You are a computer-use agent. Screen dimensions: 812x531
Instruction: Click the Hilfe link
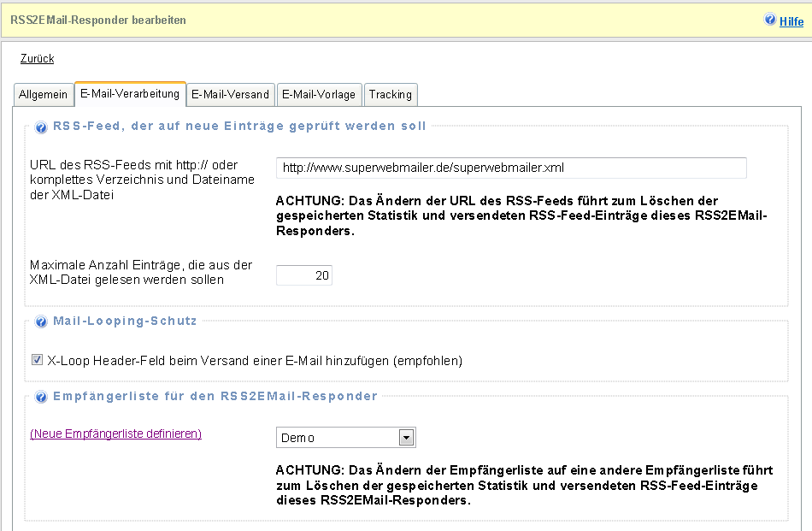[791, 21]
